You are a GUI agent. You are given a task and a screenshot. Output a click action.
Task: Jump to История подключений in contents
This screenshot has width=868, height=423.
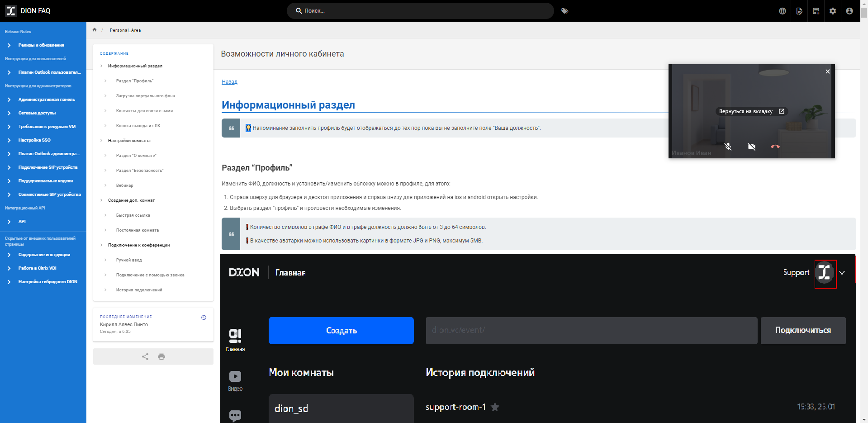139,290
